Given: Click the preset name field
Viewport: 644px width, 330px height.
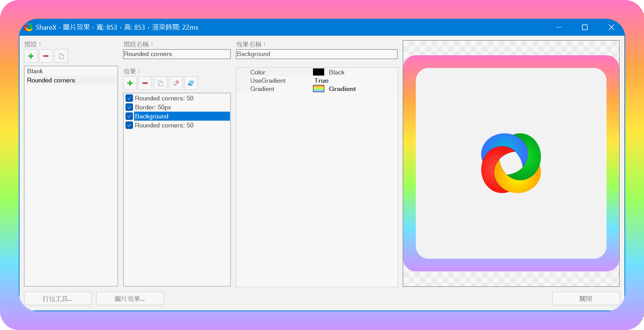Looking at the screenshot, I should (x=177, y=54).
